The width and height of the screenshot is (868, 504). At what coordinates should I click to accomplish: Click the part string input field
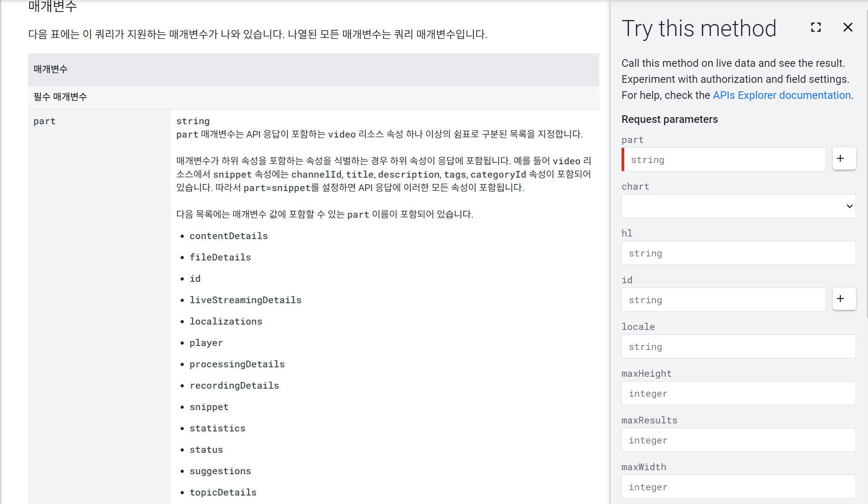(725, 160)
